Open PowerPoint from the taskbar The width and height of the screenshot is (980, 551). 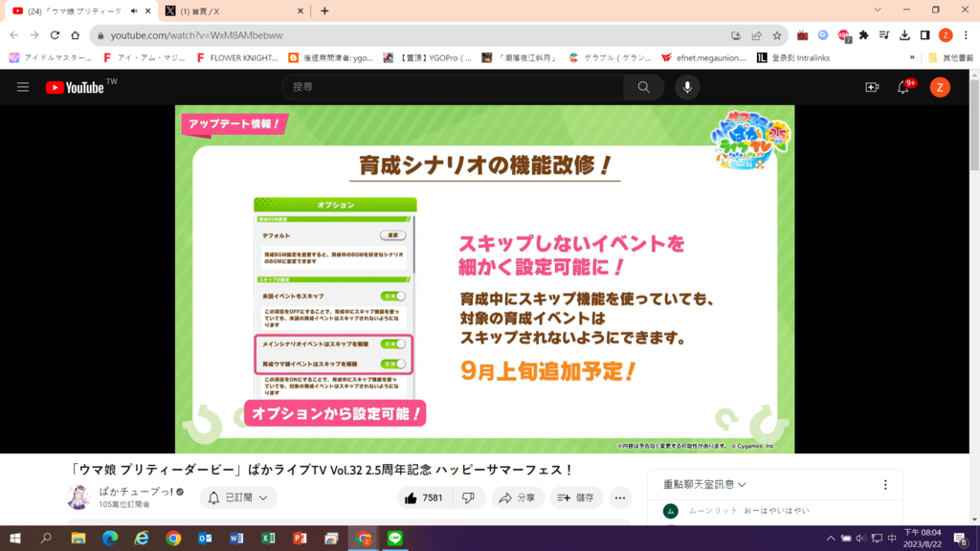(x=300, y=539)
